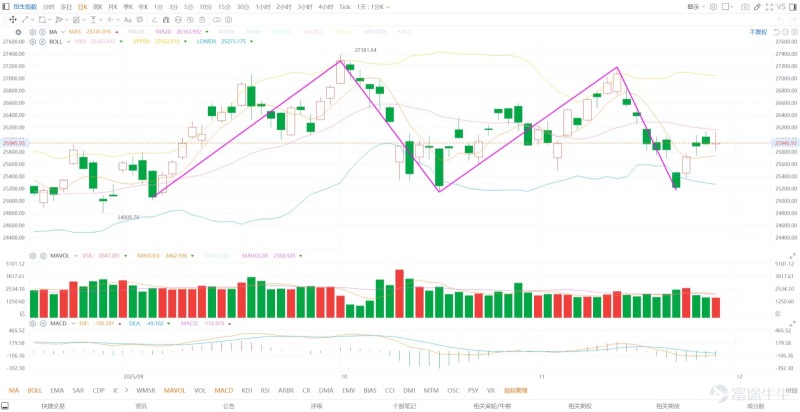Take a chart screenshot with camera icon
Image resolution: width=800 pixels, height=412 pixels.
745,7
